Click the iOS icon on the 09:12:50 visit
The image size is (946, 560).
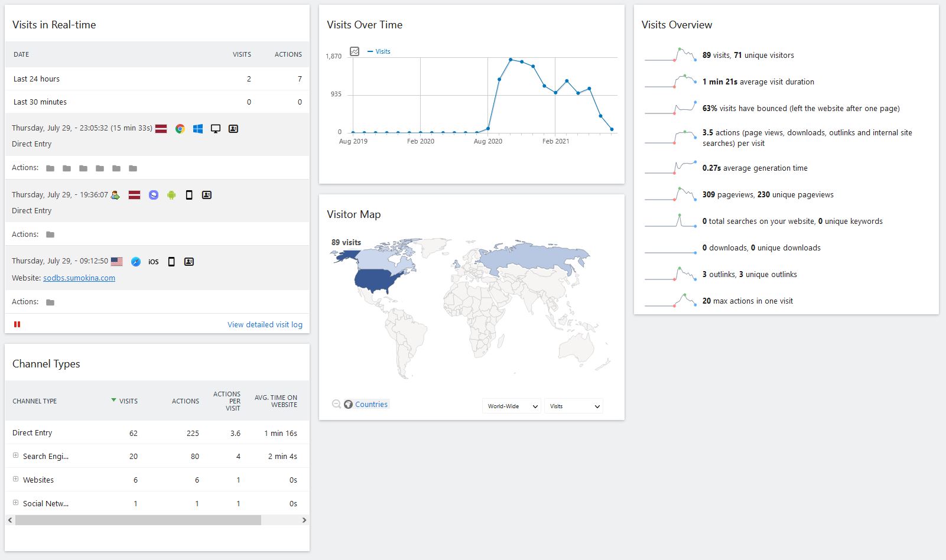tap(154, 262)
